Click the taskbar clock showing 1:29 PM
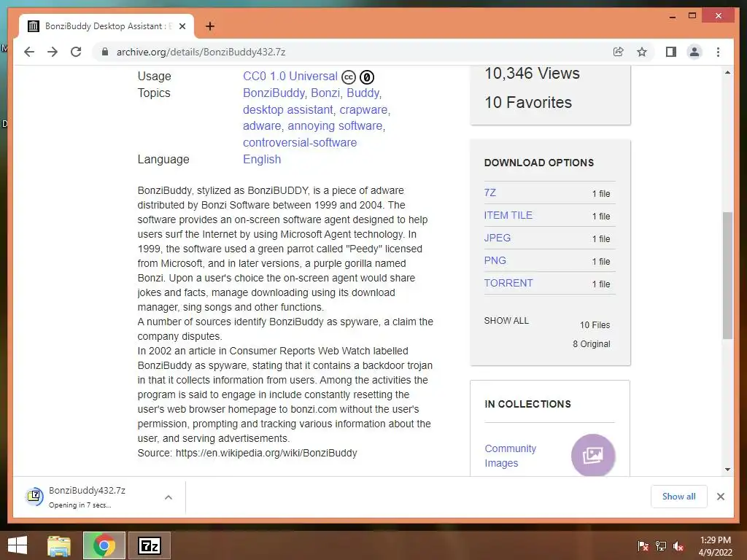 [715, 545]
